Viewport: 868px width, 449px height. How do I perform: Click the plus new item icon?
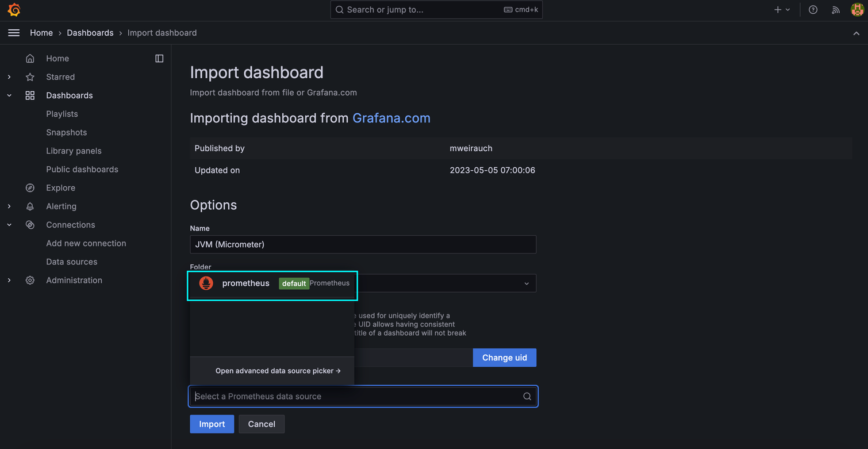778,10
